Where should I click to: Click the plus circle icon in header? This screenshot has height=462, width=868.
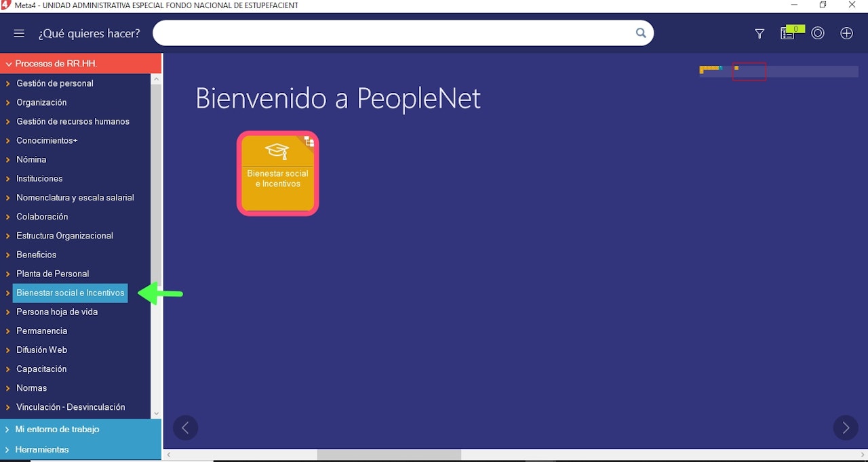click(846, 33)
